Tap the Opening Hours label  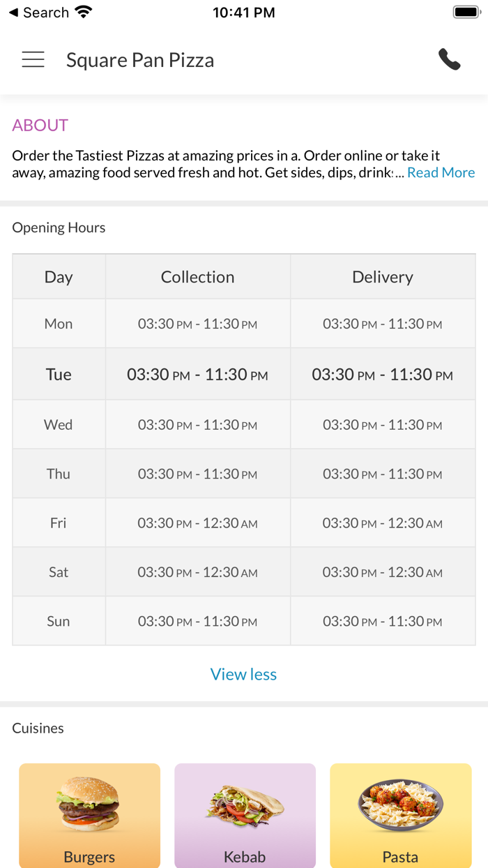pyautogui.click(x=59, y=227)
